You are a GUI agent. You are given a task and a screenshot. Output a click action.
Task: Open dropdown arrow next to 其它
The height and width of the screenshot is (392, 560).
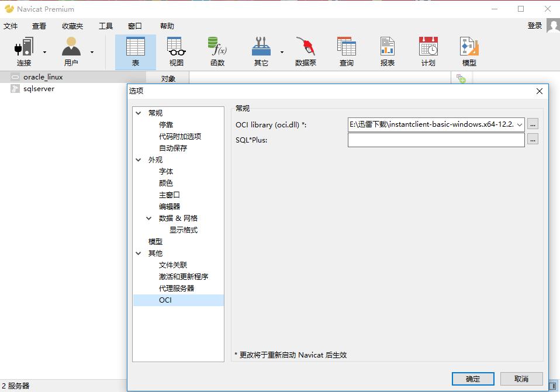click(282, 52)
